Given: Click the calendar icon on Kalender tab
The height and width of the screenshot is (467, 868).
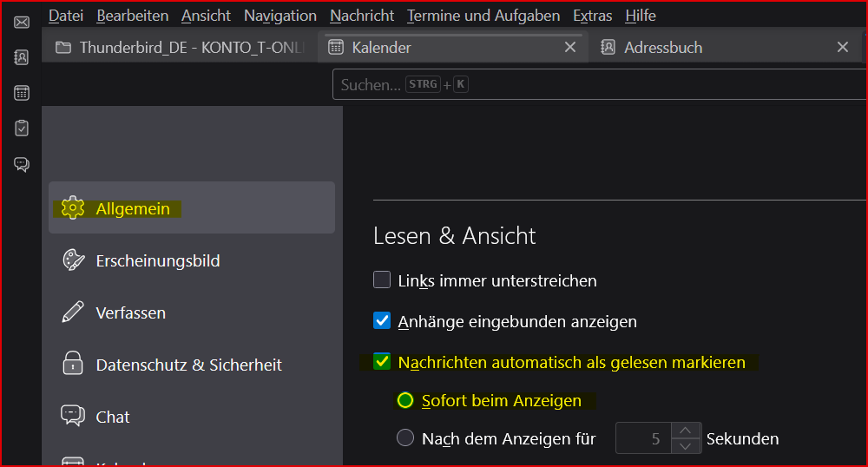Looking at the screenshot, I should [x=335, y=48].
